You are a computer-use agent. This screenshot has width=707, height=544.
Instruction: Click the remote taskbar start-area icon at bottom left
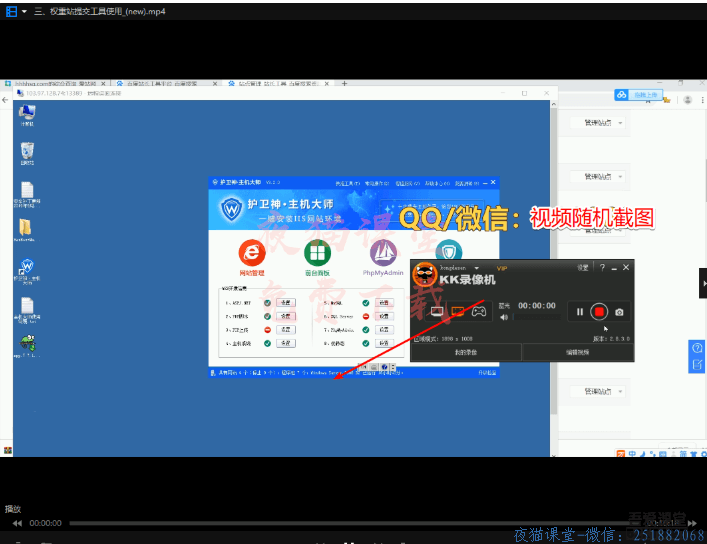click(x=8, y=450)
